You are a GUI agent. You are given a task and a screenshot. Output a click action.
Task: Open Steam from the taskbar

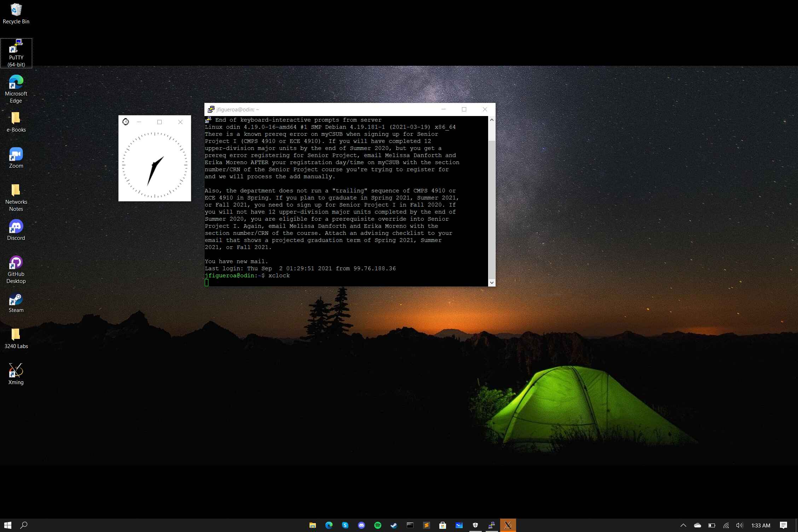coord(394,525)
